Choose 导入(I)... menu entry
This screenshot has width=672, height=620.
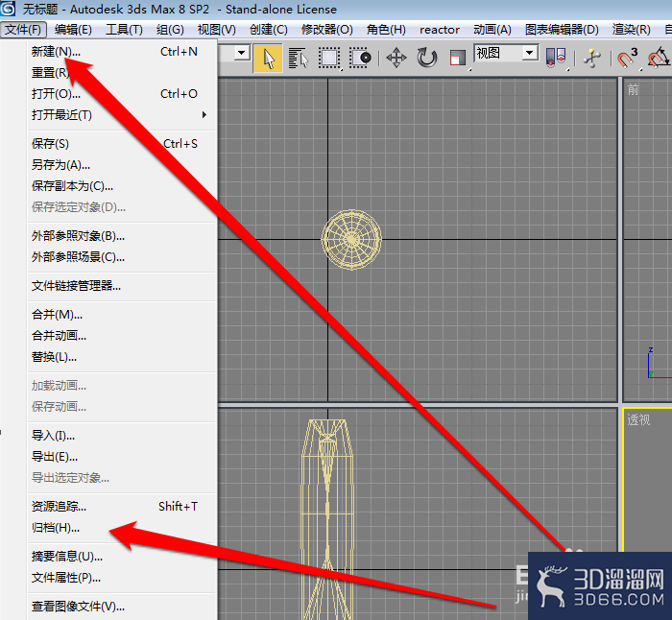pos(122,436)
